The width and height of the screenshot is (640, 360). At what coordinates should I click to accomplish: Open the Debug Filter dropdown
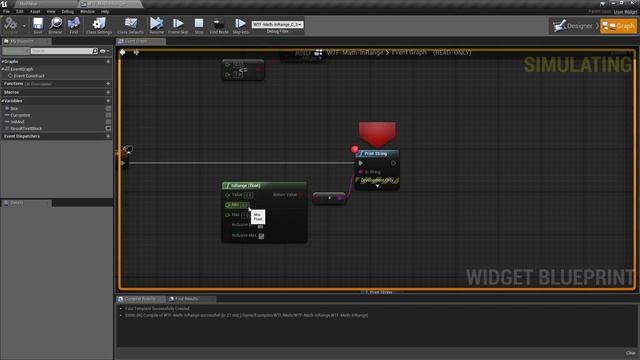(277, 24)
